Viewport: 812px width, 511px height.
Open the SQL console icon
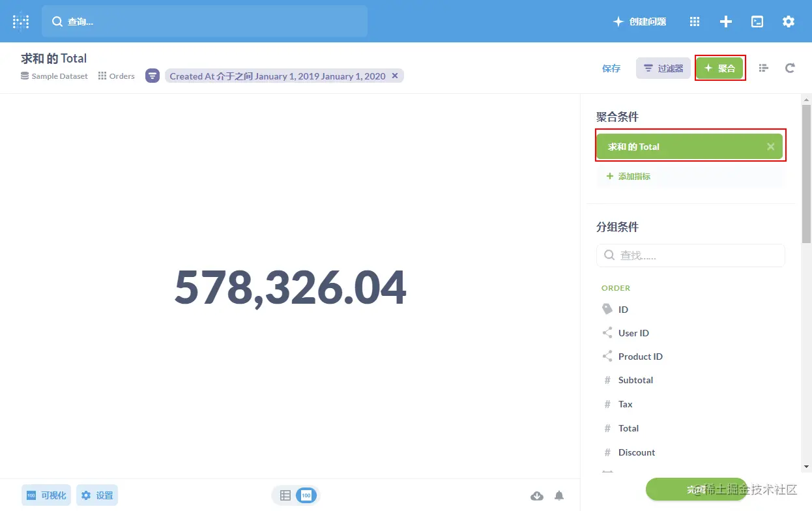tap(757, 22)
